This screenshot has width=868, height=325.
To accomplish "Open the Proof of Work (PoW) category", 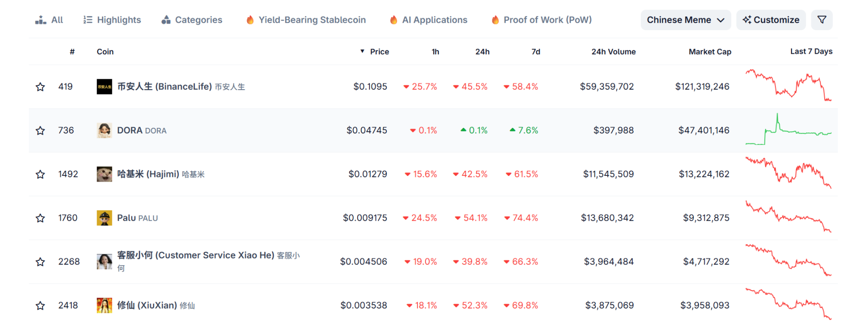I will coord(542,20).
